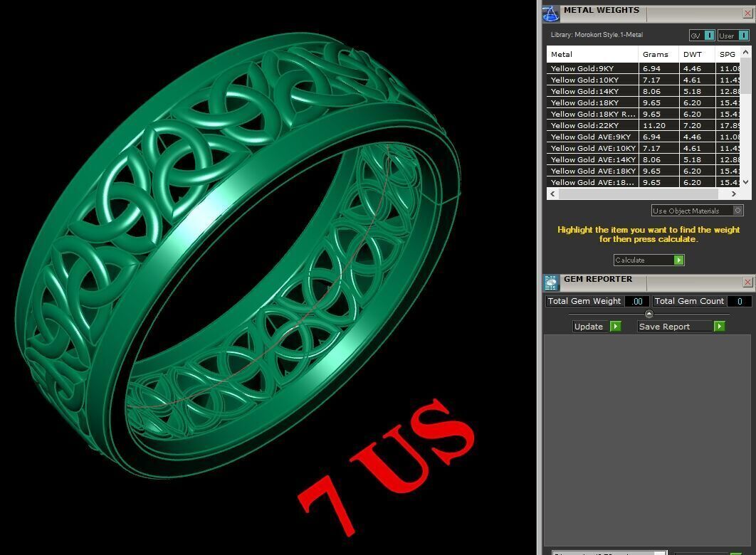Select the Yellow Gold:10KY row

coord(644,80)
